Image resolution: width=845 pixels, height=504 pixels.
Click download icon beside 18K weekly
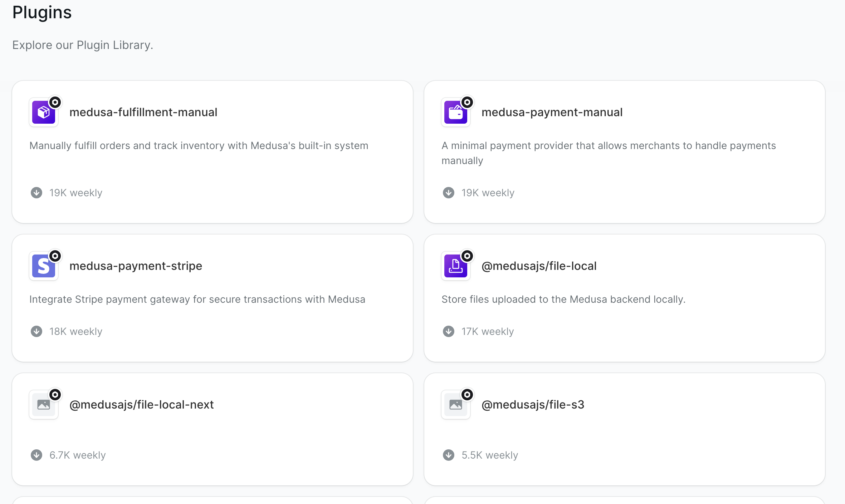pyautogui.click(x=36, y=331)
